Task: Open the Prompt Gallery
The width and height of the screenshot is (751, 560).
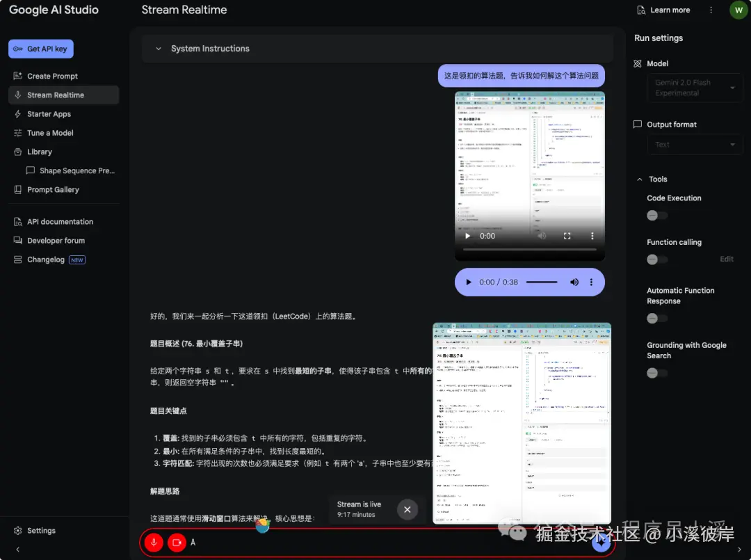Action: point(53,189)
